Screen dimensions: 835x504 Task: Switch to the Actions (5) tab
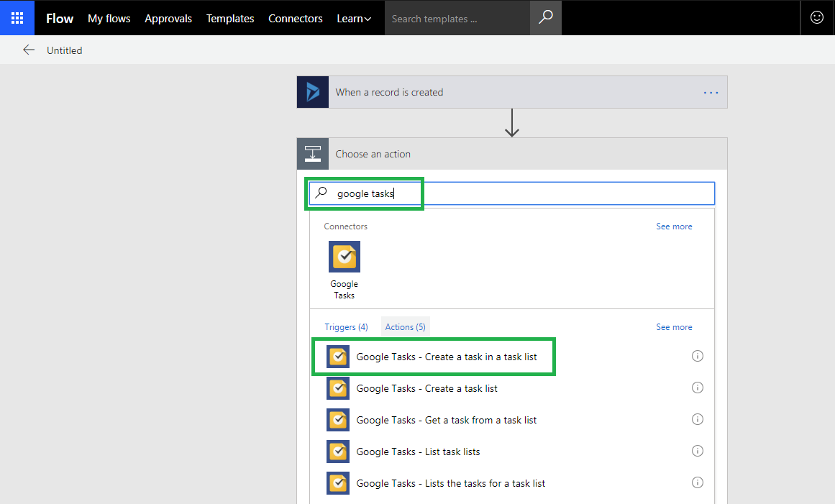tap(405, 327)
